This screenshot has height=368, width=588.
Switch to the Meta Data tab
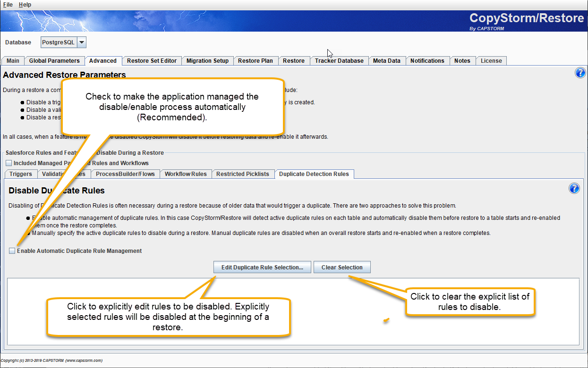386,61
